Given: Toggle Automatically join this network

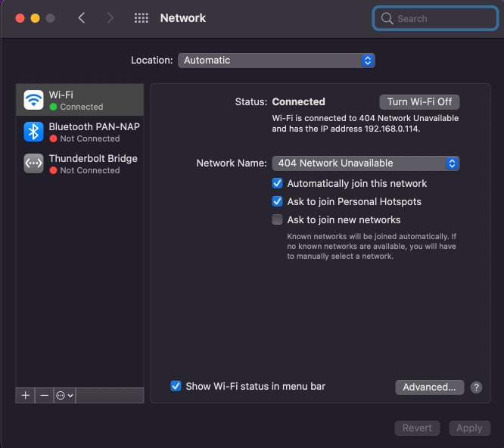Looking at the screenshot, I should [x=277, y=183].
